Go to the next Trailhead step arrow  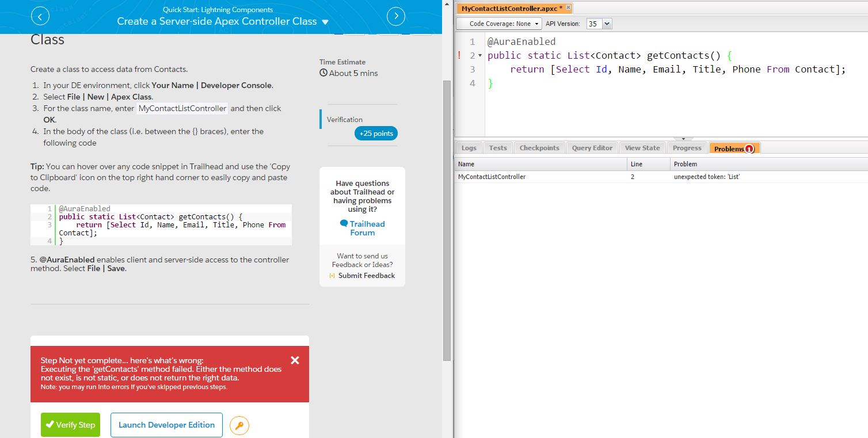point(396,17)
